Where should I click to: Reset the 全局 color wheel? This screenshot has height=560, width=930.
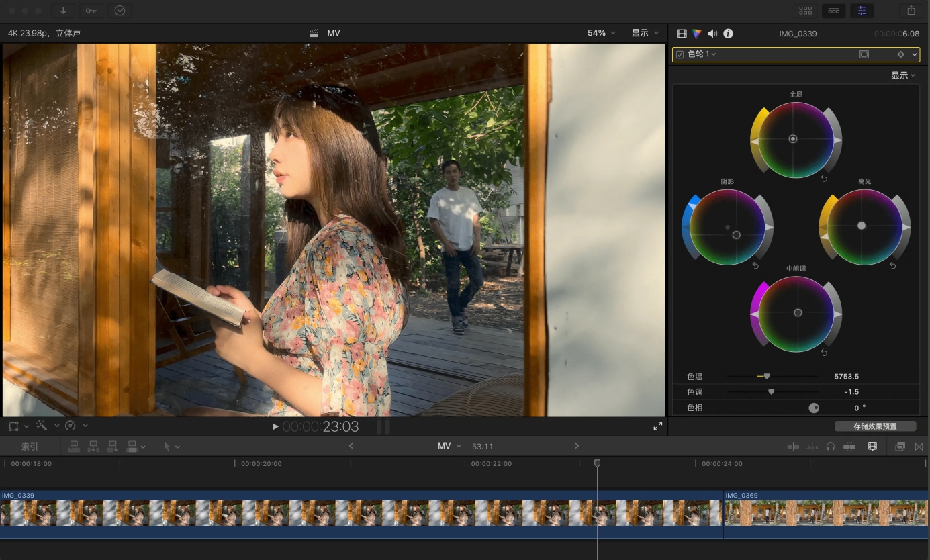pyautogui.click(x=824, y=179)
